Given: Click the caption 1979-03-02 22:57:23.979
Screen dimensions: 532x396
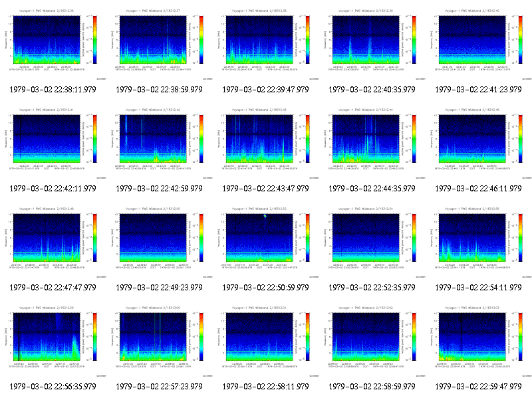Looking at the screenshot, I should point(159,387).
